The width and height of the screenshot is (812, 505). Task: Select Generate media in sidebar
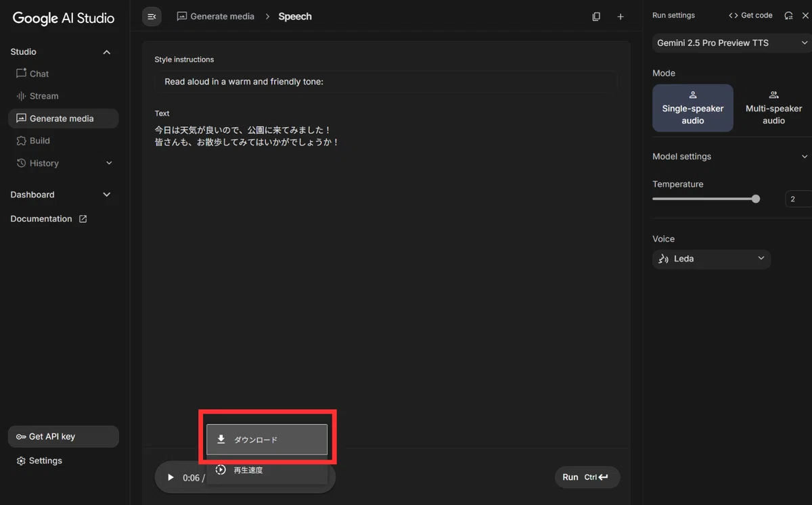(x=63, y=118)
